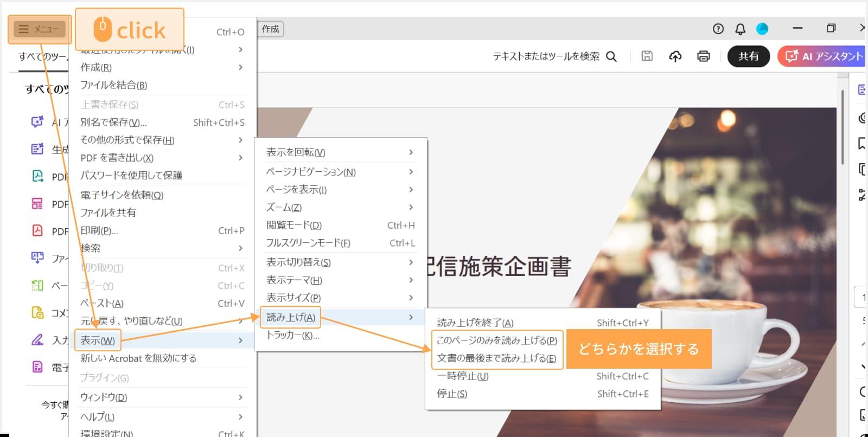Select 一時停止(U) option
This screenshot has height=437, width=868.
542,376
